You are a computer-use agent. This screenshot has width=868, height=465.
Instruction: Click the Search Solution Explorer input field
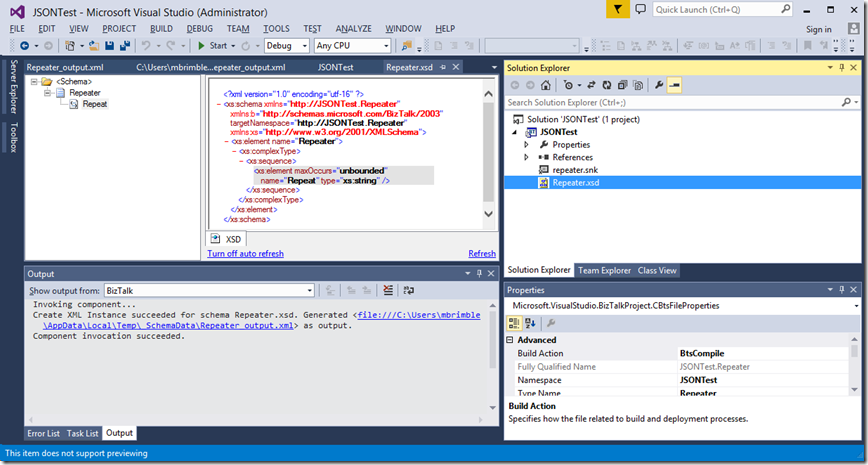(672, 102)
